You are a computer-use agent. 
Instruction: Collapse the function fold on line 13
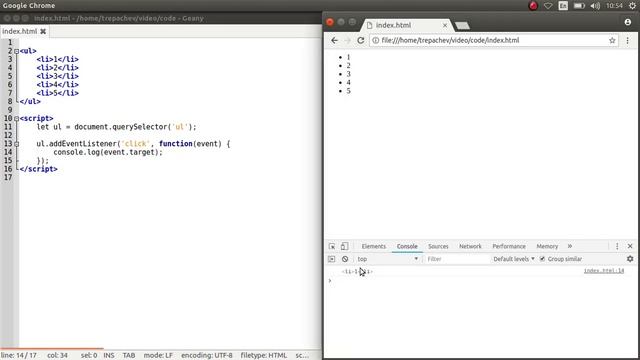coord(16,144)
